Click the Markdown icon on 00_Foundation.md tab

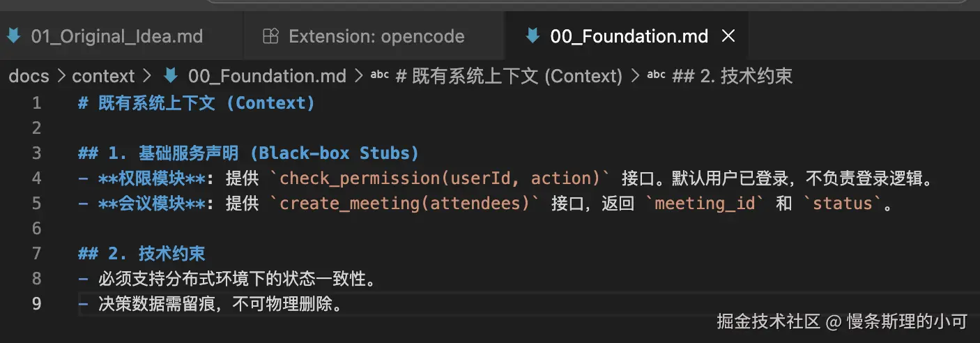[533, 36]
